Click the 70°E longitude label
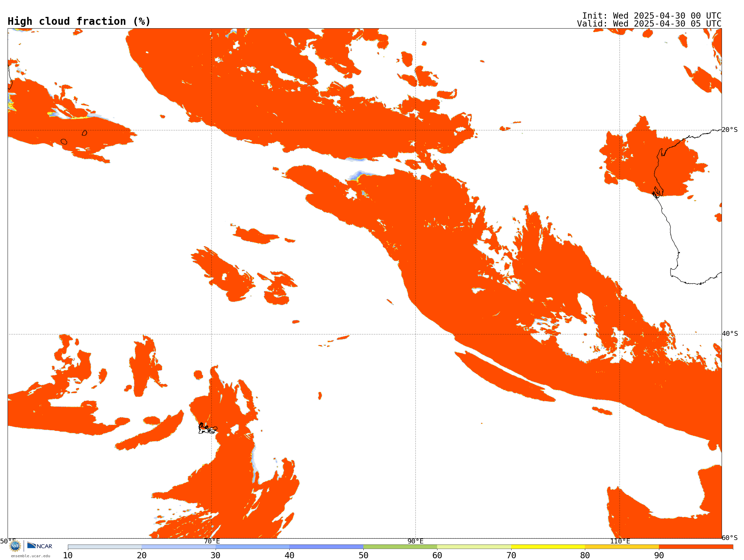Screen dimensions: 744x560 pos(212,541)
